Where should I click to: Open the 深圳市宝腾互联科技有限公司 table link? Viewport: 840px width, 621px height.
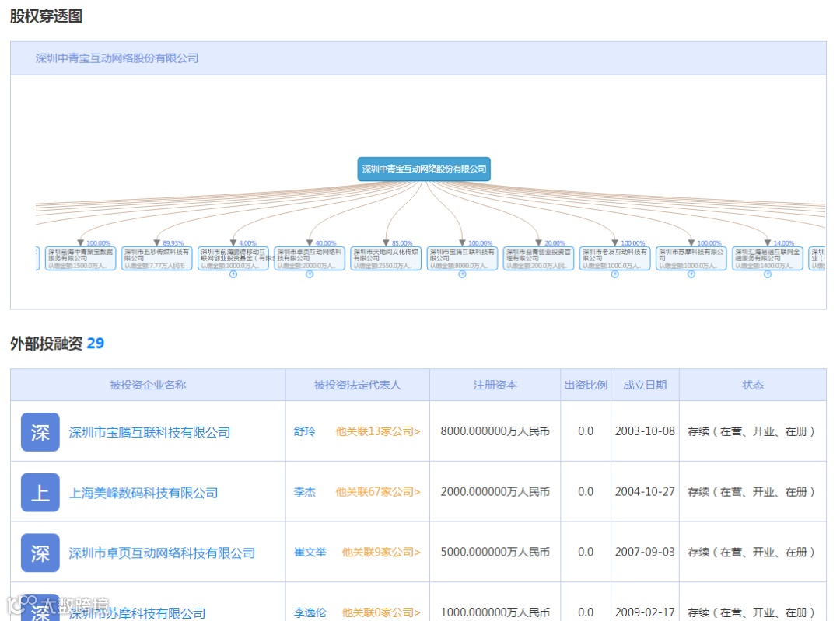[x=149, y=433]
